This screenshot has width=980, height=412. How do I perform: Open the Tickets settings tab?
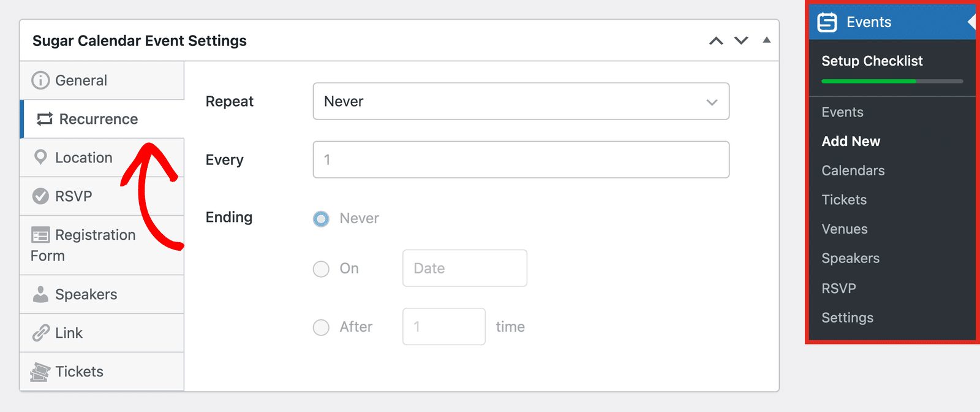tap(102, 372)
